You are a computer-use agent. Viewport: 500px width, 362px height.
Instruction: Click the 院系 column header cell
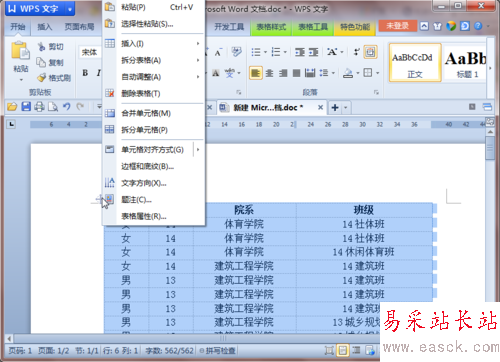244,210
